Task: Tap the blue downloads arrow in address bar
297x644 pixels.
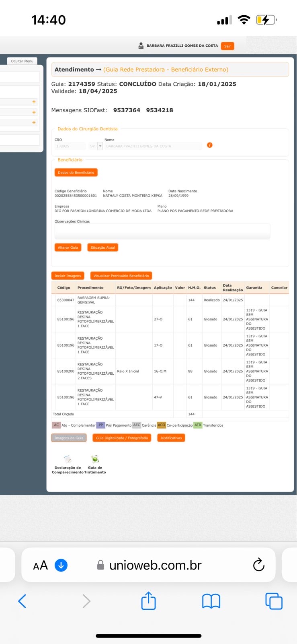Action: [61, 565]
